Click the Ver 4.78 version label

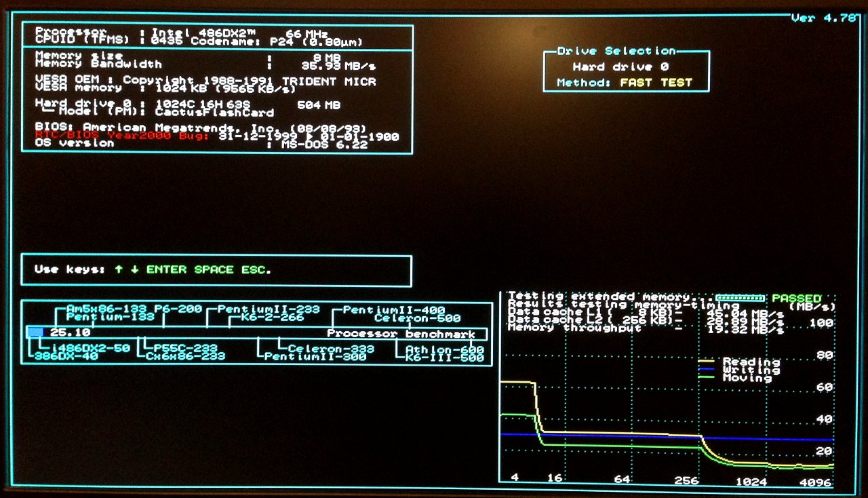point(823,18)
